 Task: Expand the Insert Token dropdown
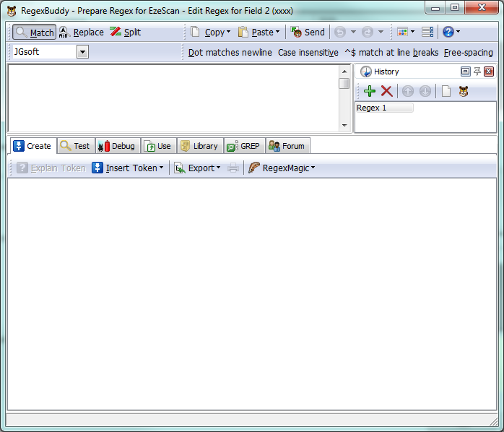pyautogui.click(x=128, y=168)
